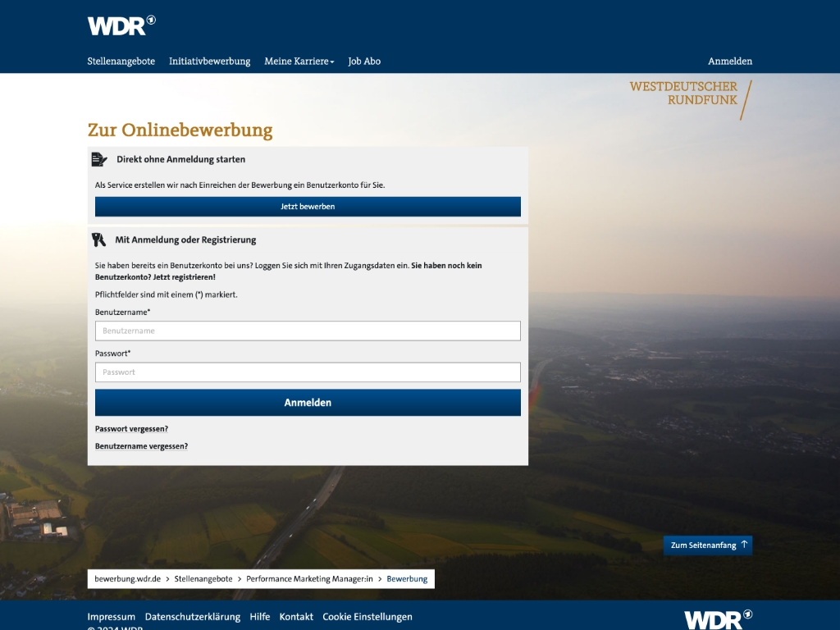Select the Westdeutscher Rundfunk wordmark
This screenshot has width=840, height=630.
point(685,93)
